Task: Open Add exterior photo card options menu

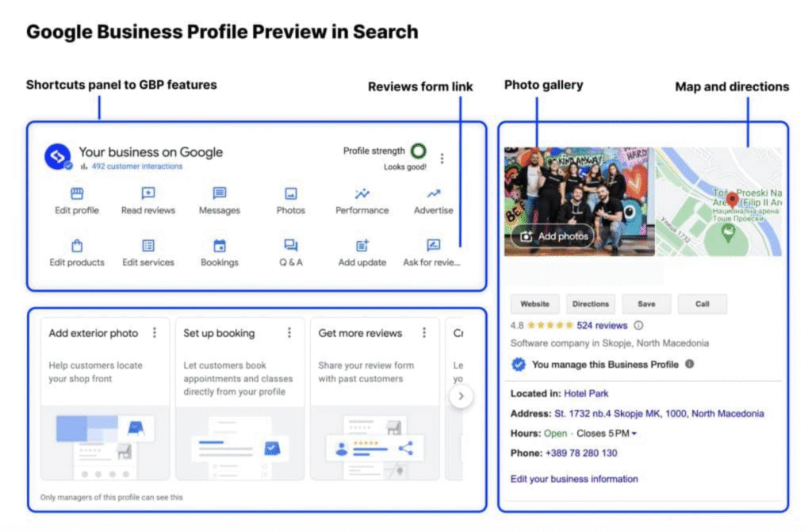Action: tap(155, 332)
